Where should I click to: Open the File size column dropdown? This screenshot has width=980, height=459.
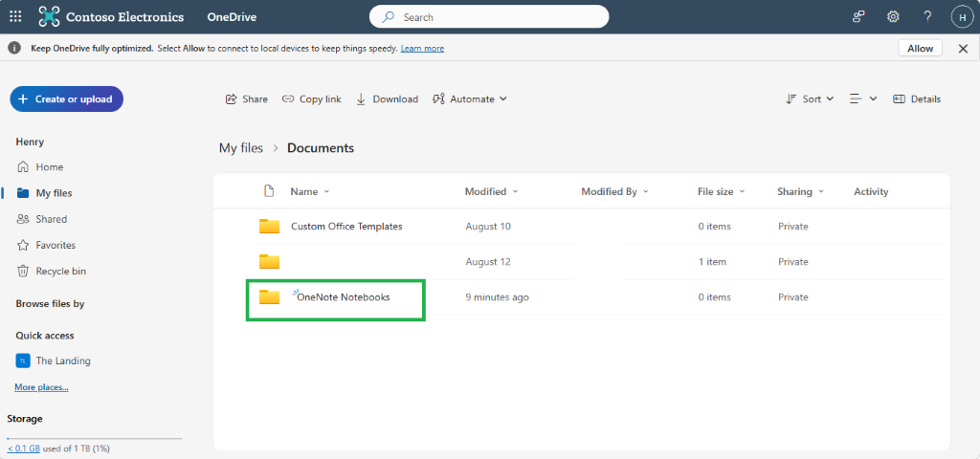click(x=742, y=191)
